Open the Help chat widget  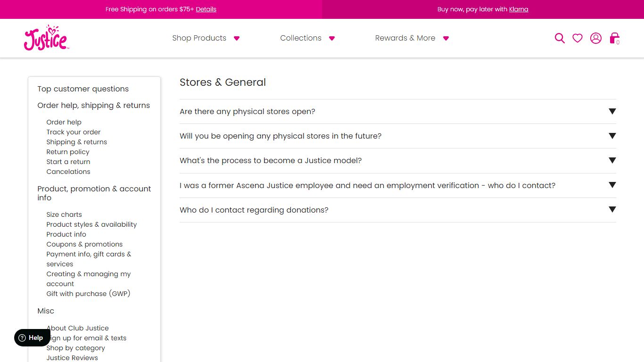32,337
